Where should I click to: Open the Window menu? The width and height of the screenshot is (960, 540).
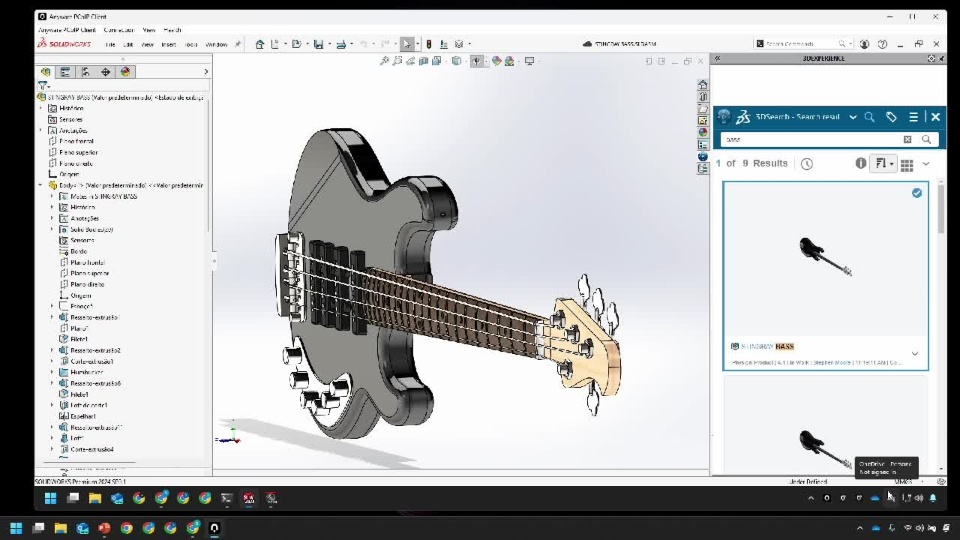216,45
